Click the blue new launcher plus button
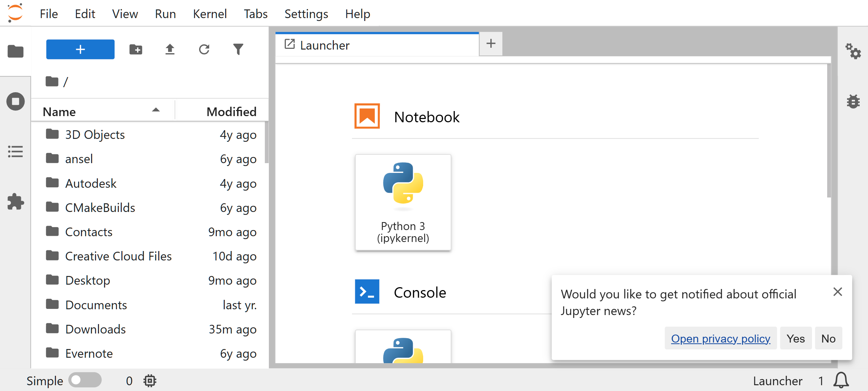This screenshot has width=868, height=391. (80, 49)
